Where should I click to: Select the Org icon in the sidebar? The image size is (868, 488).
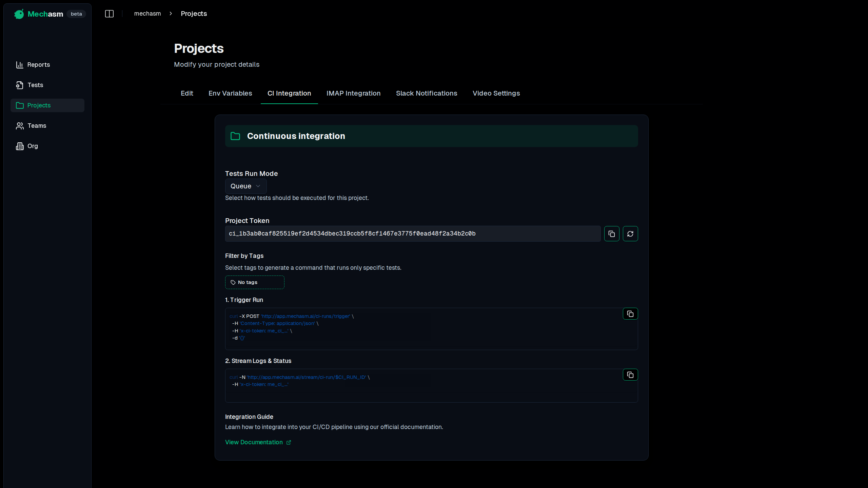coord(20,146)
